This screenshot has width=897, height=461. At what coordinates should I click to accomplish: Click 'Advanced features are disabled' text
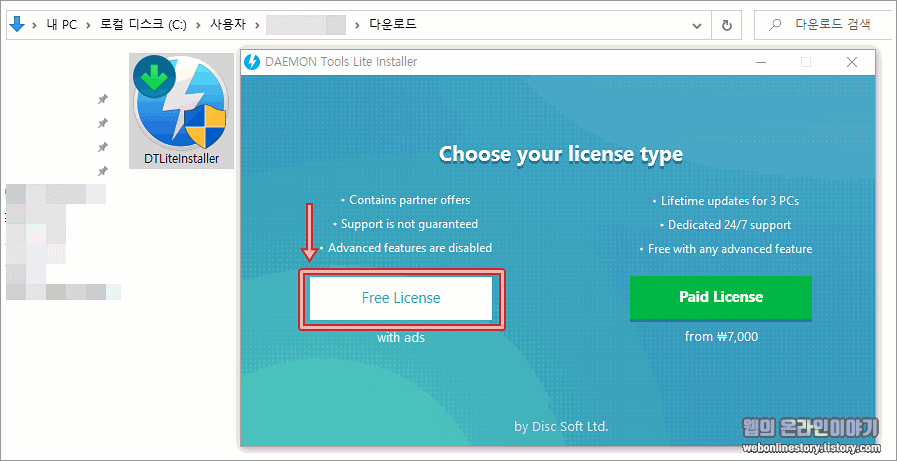click(x=410, y=248)
